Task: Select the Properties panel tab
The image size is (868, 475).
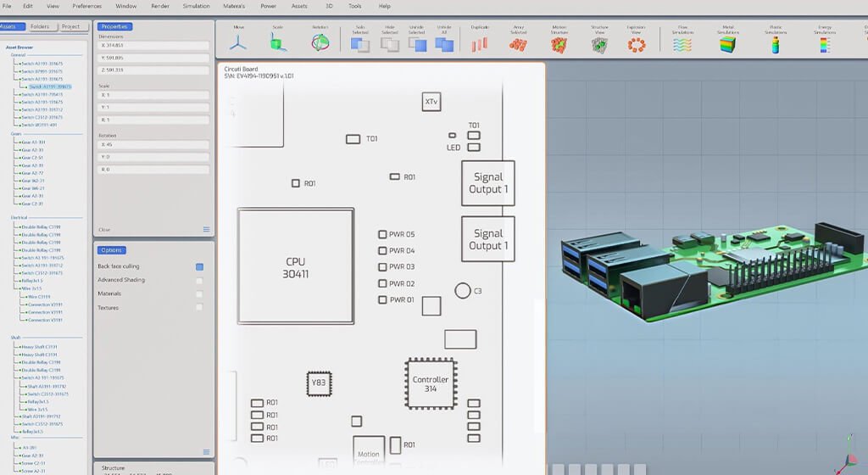Action: 114,26
